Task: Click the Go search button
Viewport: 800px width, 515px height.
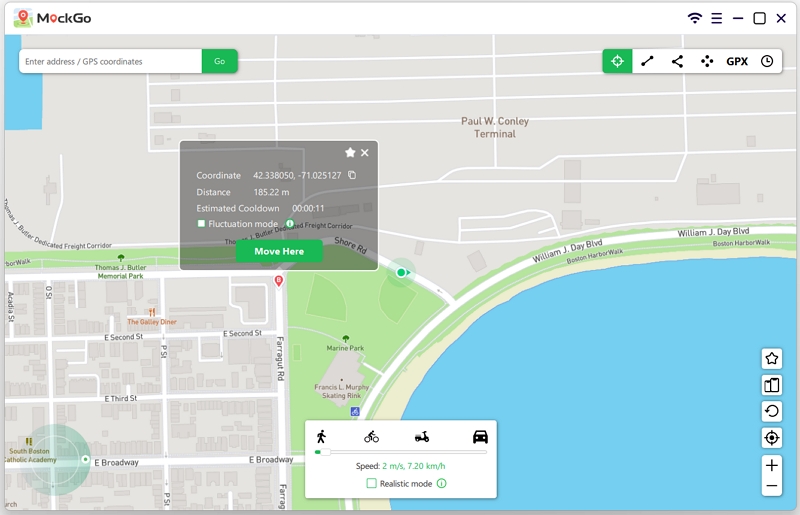Action: click(219, 61)
